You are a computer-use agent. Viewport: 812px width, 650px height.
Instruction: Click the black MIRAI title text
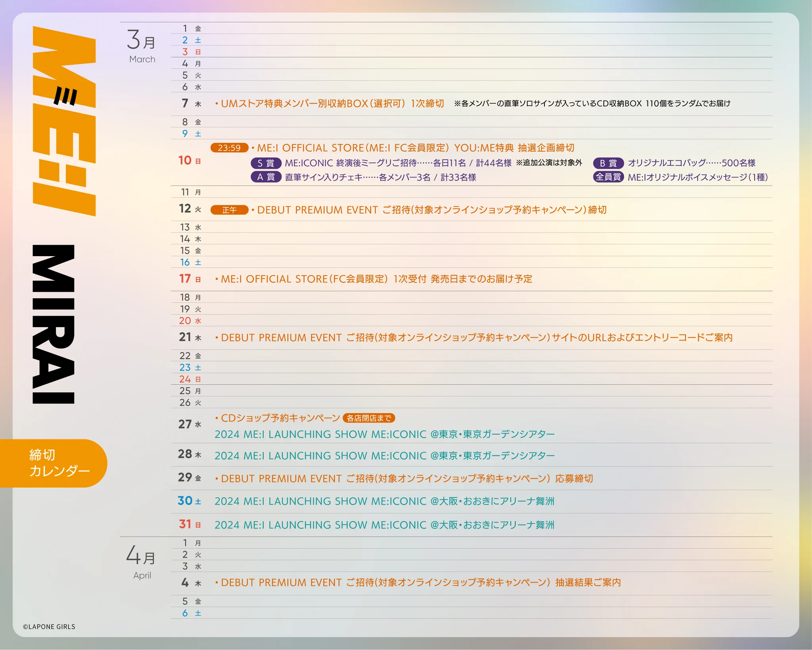coord(53,324)
